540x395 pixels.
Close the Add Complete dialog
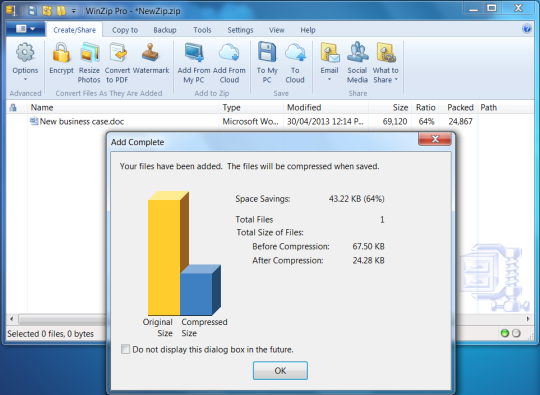coord(435,139)
